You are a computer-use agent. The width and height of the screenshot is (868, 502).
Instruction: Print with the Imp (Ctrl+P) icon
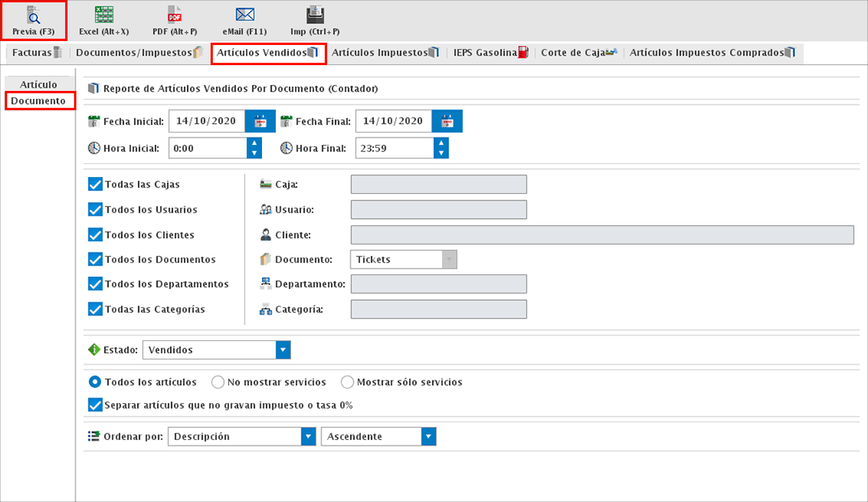click(x=315, y=15)
